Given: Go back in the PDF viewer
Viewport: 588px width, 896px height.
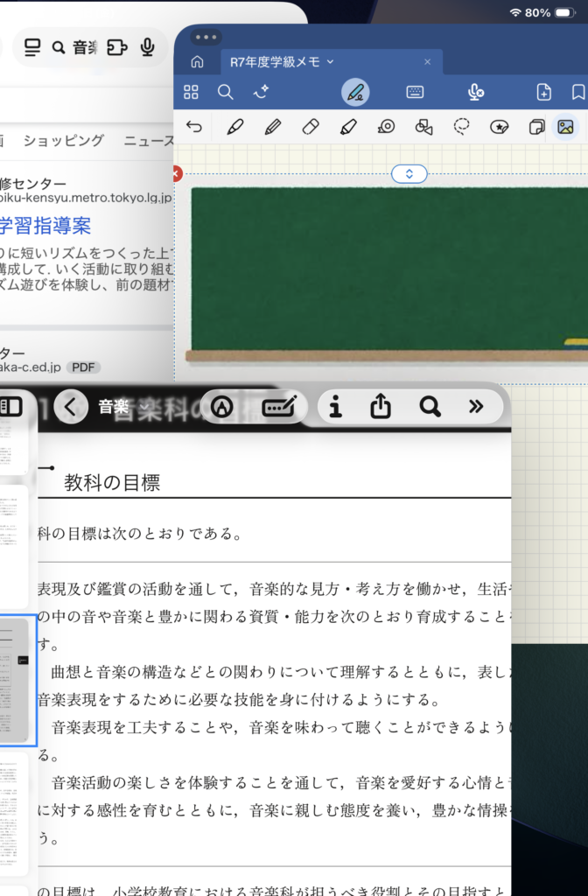Looking at the screenshot, I should (71, 406).
